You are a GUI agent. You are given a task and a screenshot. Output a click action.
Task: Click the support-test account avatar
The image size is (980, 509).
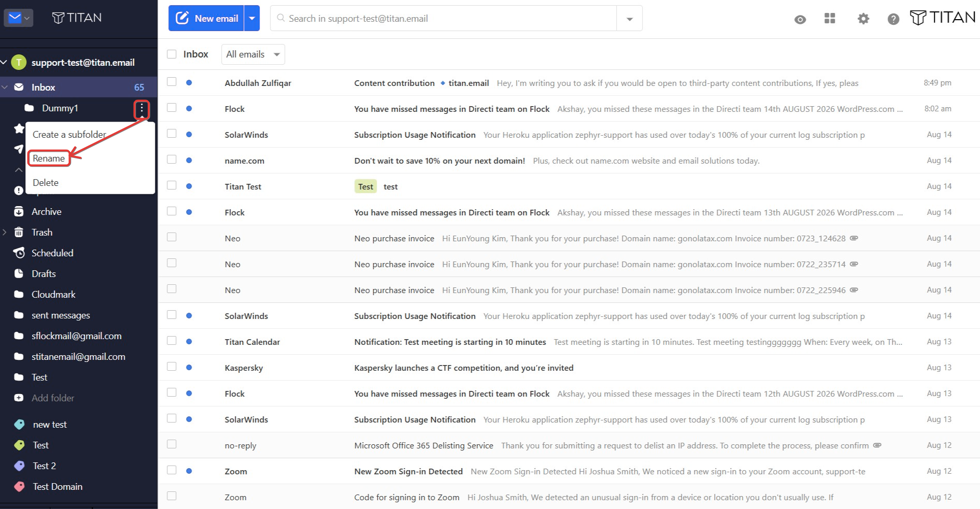(x=19, y=63)
